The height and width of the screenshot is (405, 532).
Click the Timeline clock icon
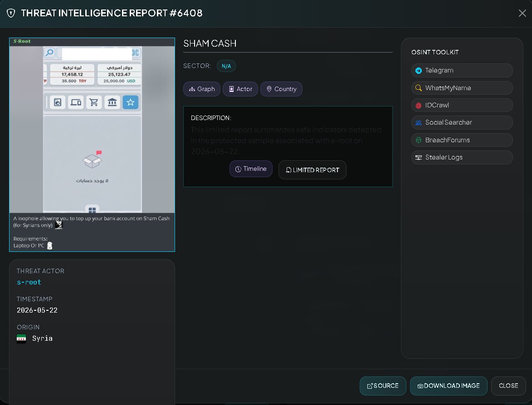238,169
